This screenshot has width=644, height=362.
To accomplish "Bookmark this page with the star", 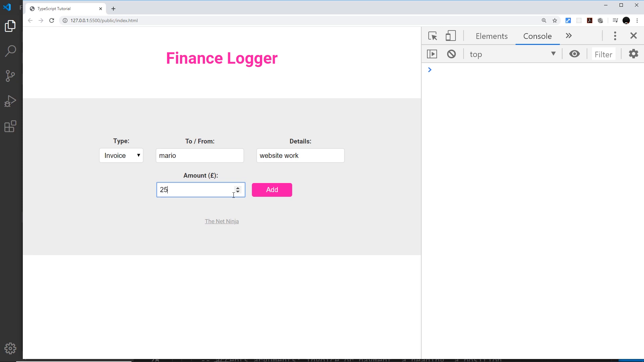I will pyautogui.click(x=555, y=20).
